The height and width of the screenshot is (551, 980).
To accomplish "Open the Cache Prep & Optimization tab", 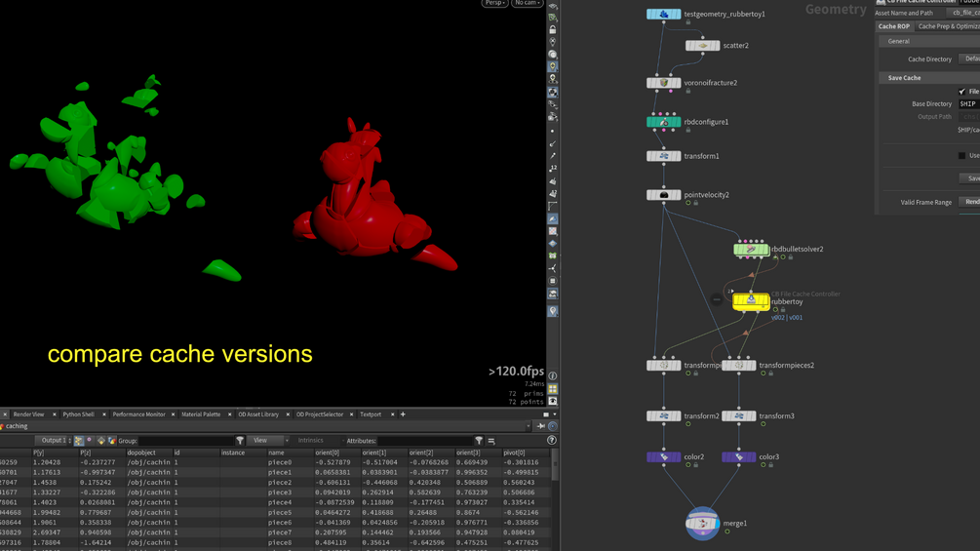I will [948, 26].
